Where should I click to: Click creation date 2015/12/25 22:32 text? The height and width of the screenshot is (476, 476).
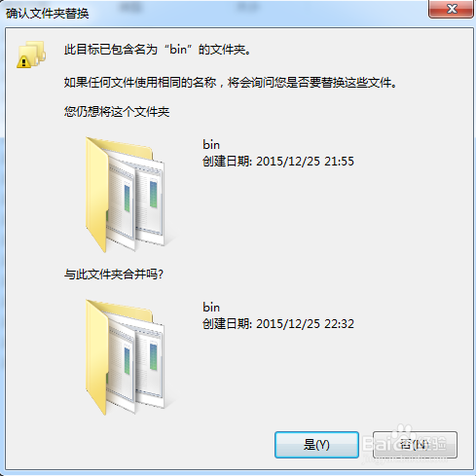[x=278, y=324]
